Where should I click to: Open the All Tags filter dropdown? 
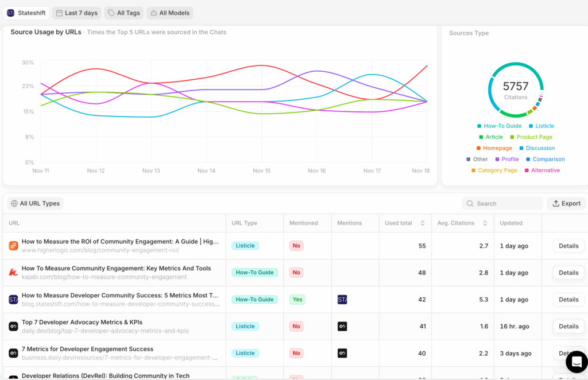[x=123, y=13]
